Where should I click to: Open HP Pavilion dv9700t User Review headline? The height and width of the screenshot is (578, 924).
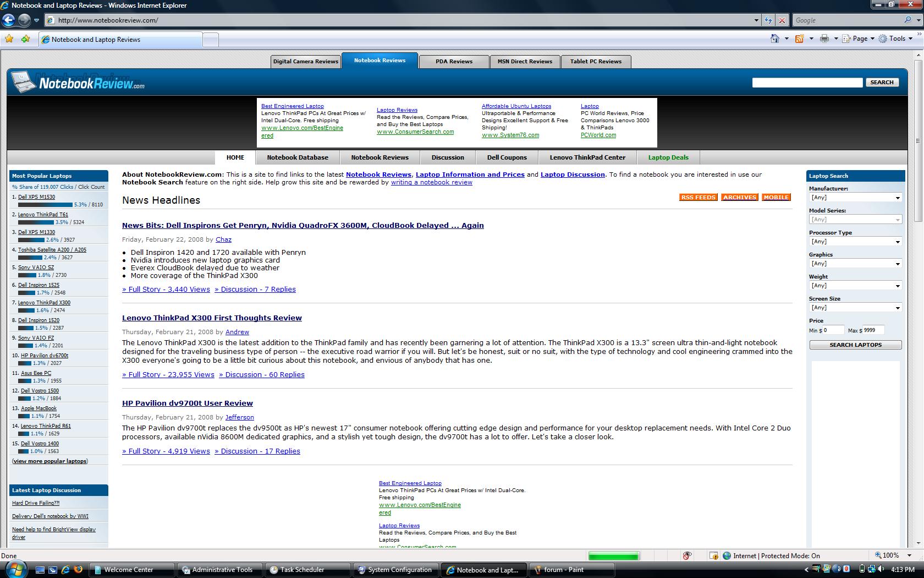pyautogui.click(x=188, y=403)
